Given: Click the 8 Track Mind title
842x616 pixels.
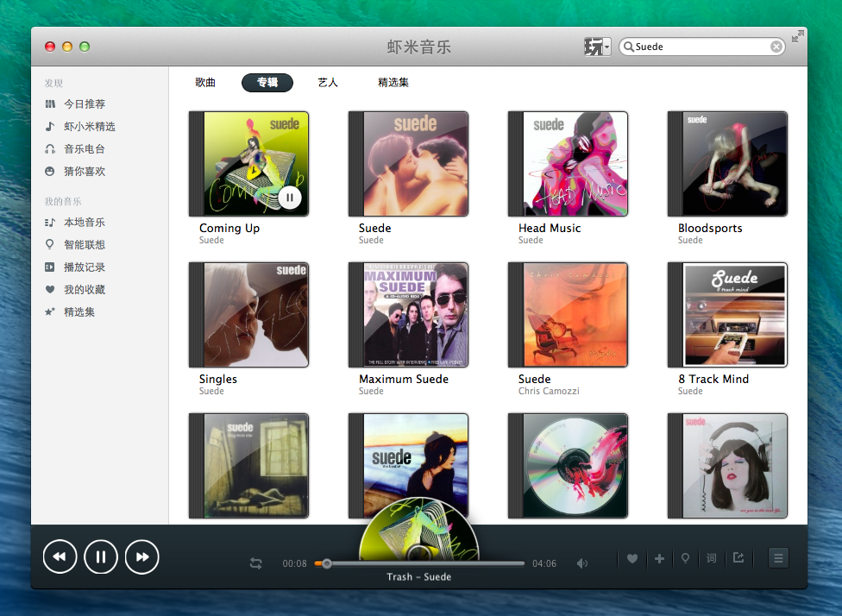Looking at the screenshot, I should (x=713, y=379).
